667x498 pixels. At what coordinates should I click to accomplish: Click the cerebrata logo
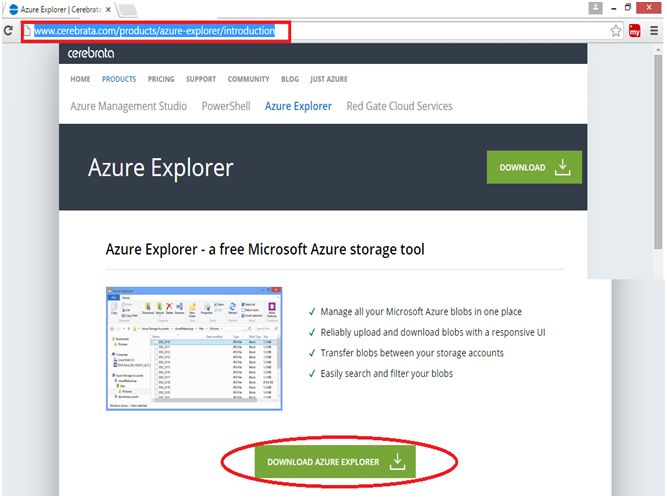[x=91, y=53]
